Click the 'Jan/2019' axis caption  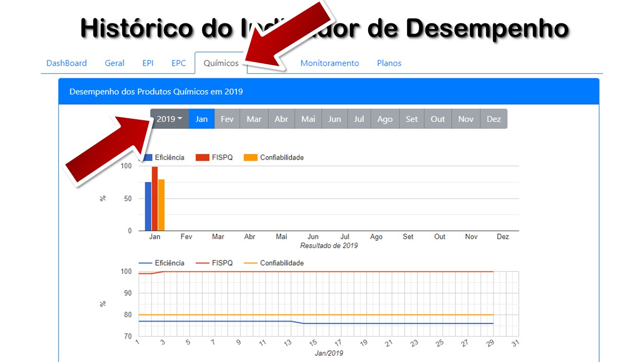[329, 353]
